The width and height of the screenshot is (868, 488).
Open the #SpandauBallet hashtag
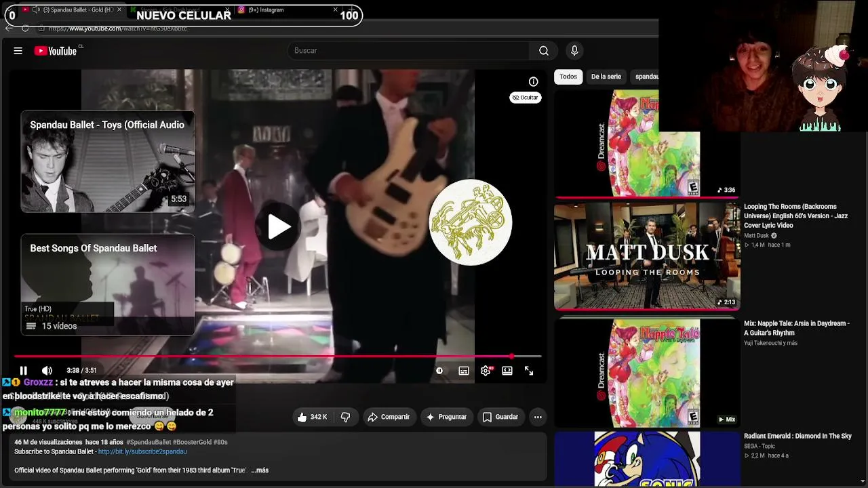[149, 442]
